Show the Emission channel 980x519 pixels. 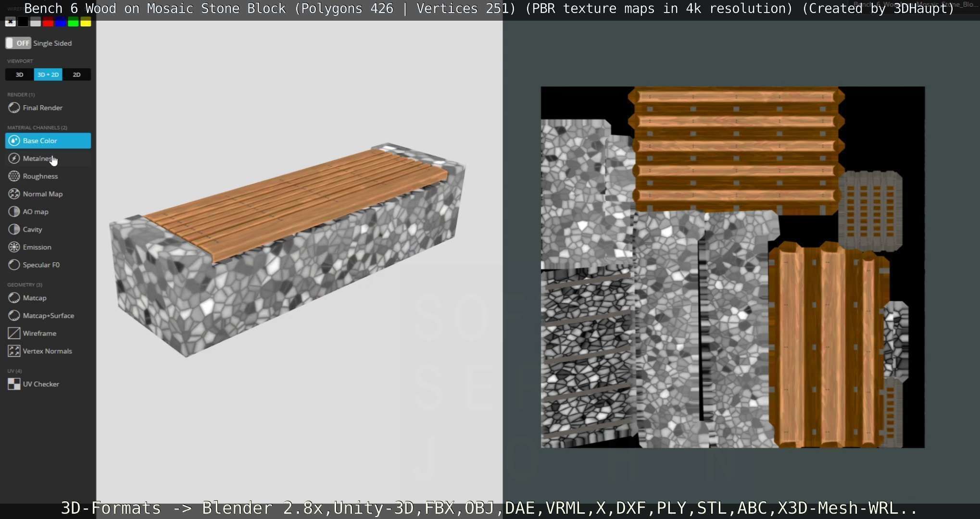click(48, 247)
